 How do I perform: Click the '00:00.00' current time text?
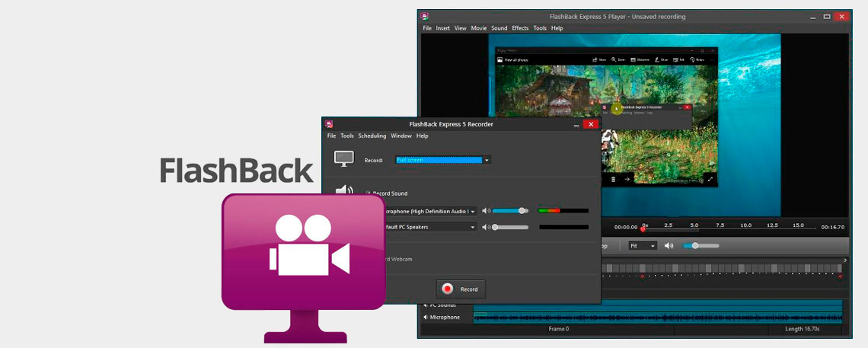(x=626, y=227)
